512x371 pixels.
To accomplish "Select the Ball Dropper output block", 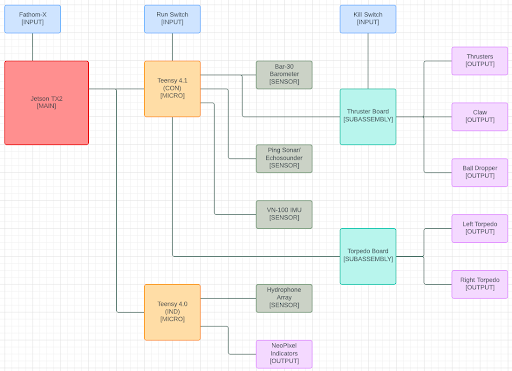I will point(480,172).
